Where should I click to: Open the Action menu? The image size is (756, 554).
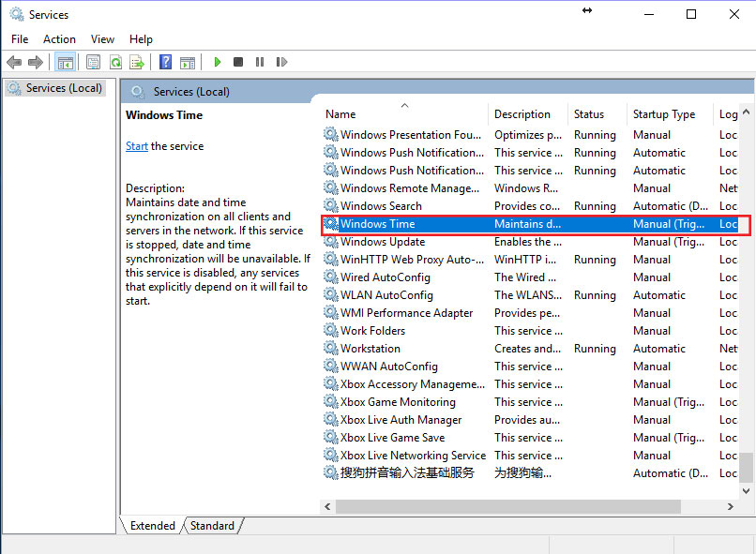tap(59, 39)
